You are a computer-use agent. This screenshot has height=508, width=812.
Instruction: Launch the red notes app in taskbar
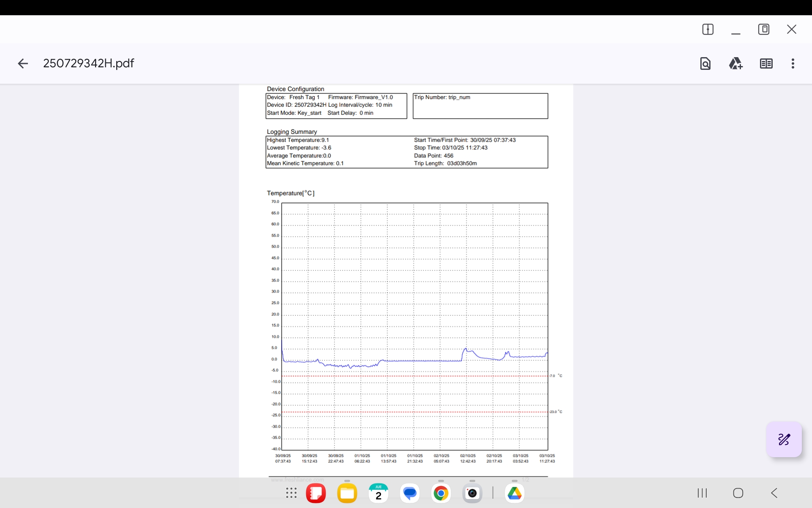(x=316, y=493)
